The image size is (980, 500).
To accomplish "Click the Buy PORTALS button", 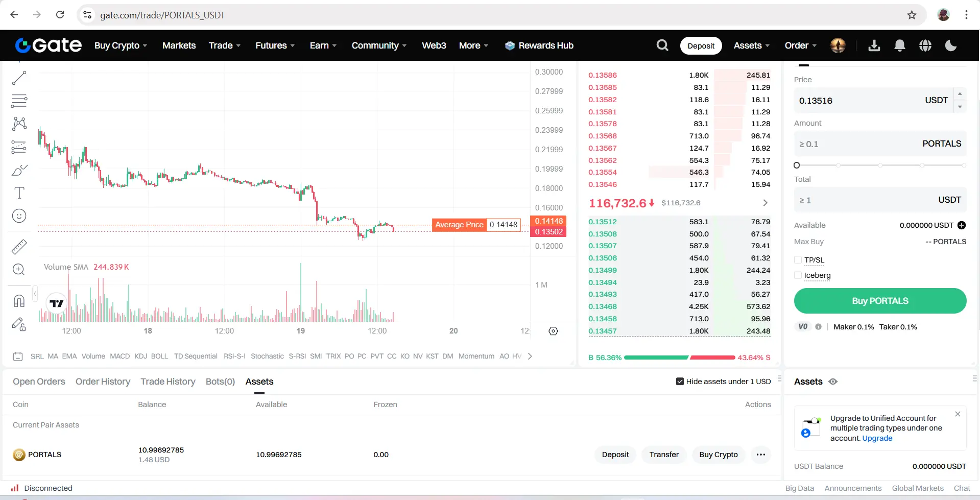I will click(x=880, y=301).
